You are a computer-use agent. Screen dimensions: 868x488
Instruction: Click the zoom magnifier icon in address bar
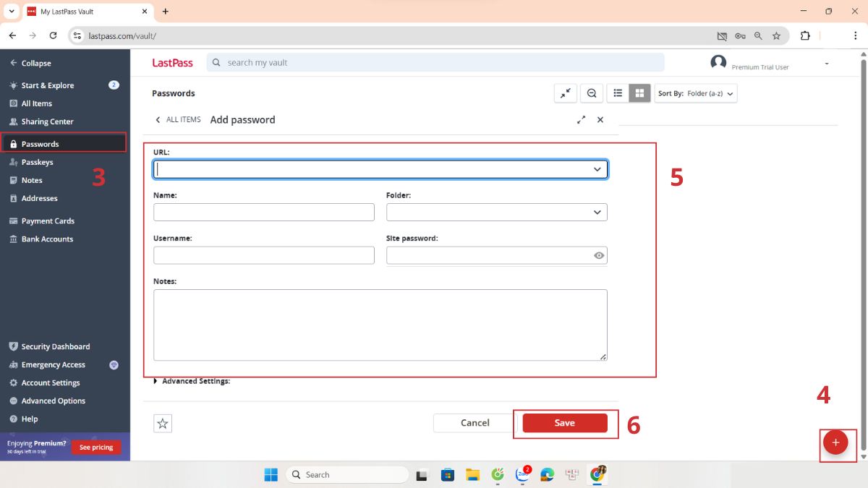(758, 35)
